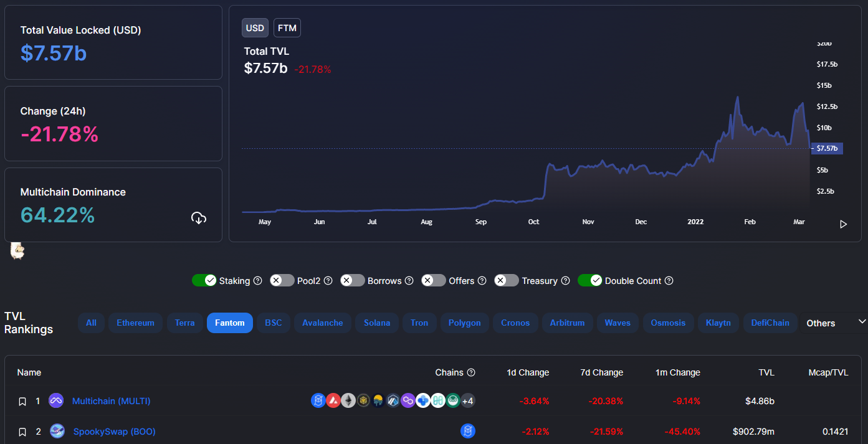Select the Avalanche chain tab

323,323
